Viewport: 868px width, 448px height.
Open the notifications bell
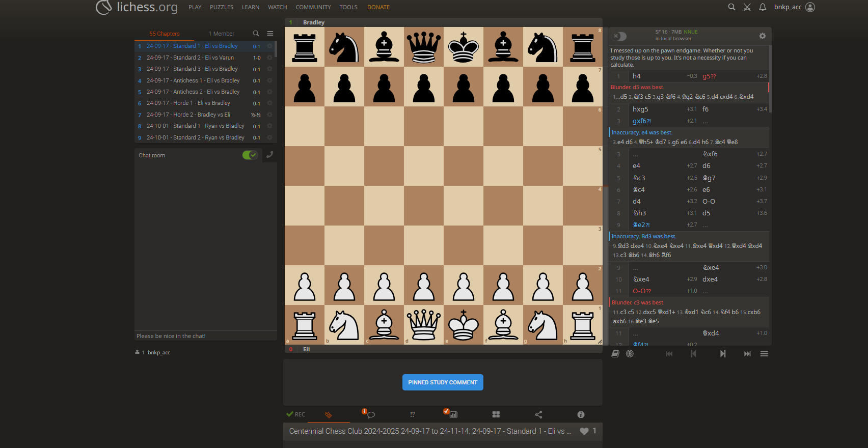coord(763,7)
